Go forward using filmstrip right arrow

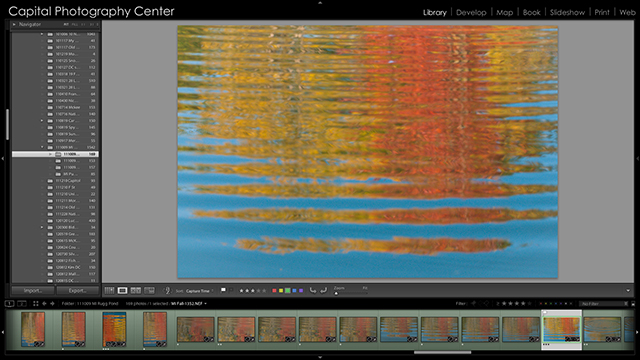[52, 303]
